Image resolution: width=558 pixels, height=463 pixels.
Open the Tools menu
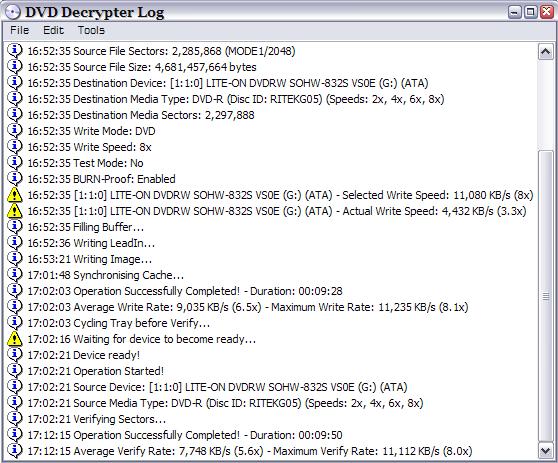coord(91,30)
